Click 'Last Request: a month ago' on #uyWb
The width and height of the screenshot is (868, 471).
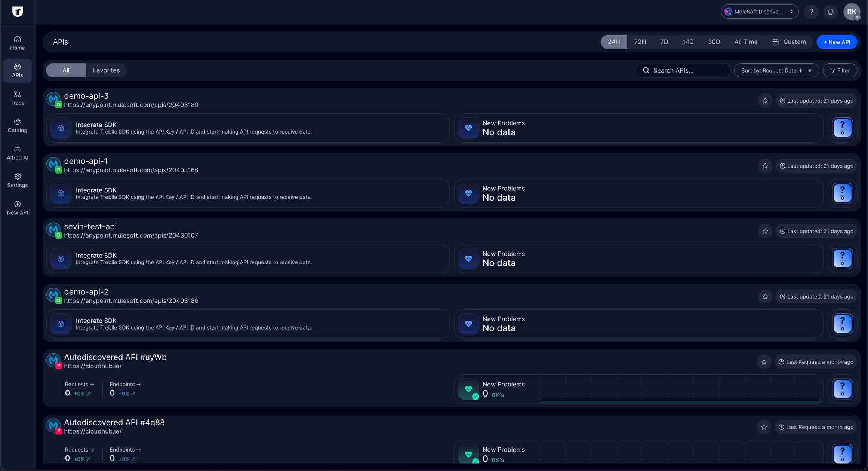(x=816, y=362)
